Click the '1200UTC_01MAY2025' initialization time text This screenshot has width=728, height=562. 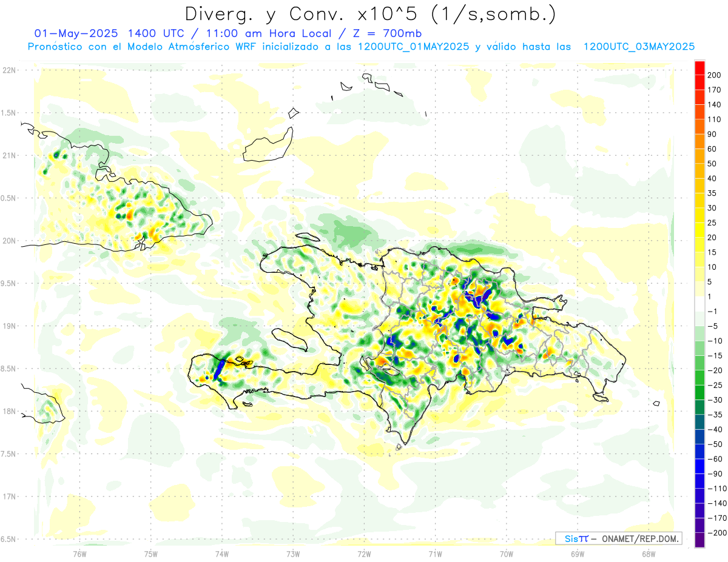414,47
